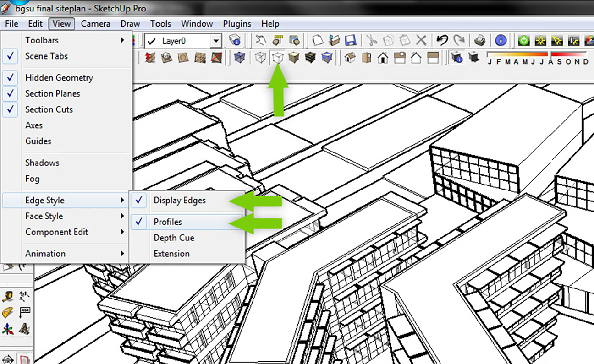Switch to the Back view house icon

coord(416,58)
